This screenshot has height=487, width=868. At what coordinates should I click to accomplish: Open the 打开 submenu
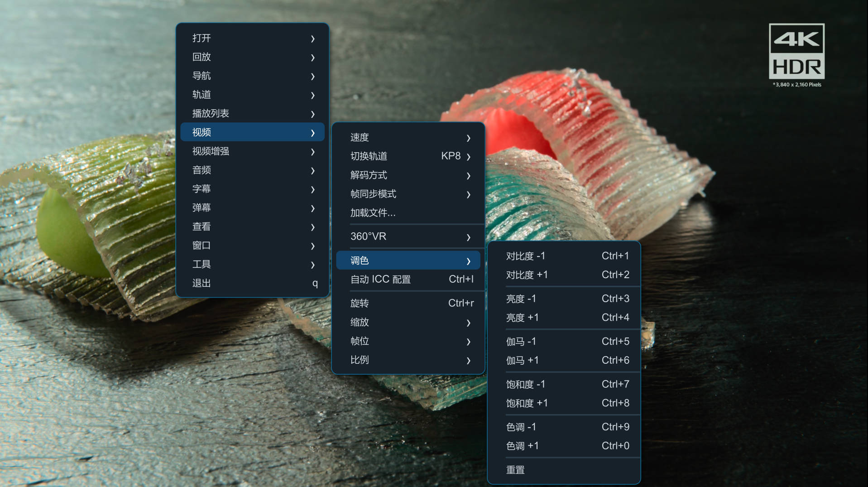(252, 38)
